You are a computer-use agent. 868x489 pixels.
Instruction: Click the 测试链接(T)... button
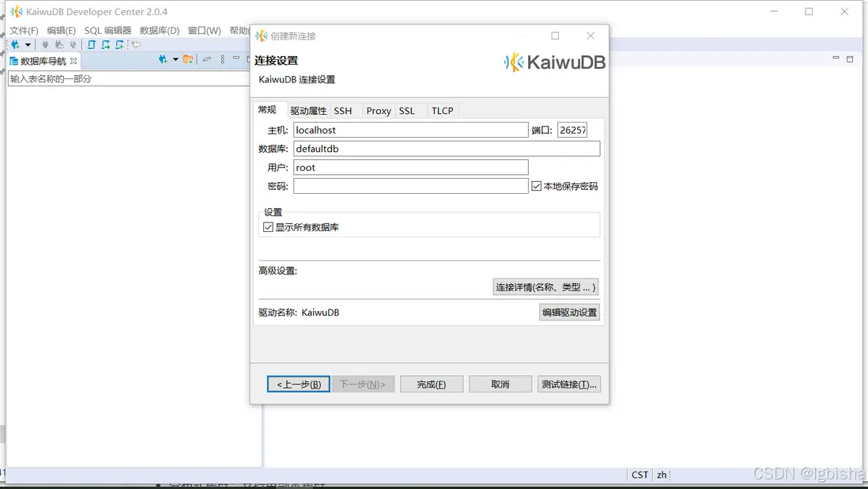[x=569, y=385]
